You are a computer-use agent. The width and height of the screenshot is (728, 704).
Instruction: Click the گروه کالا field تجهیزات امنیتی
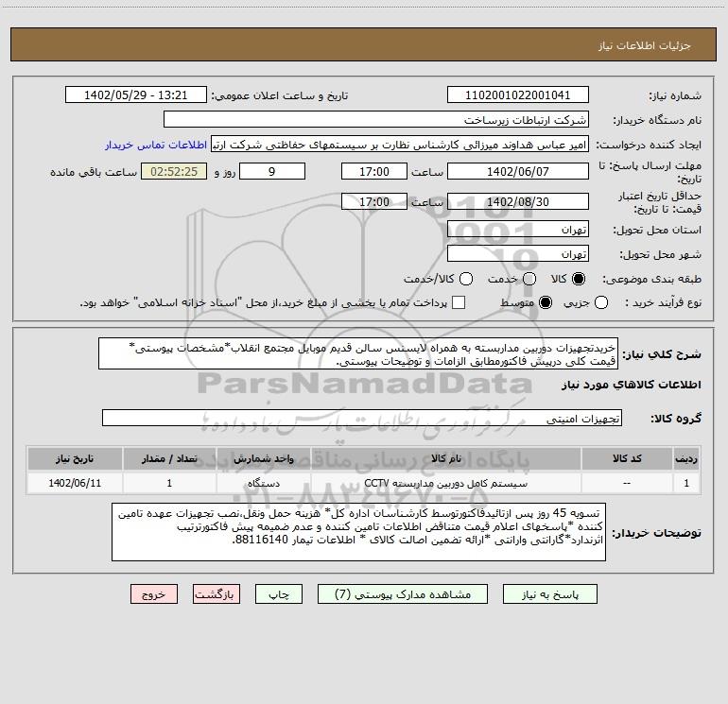(362, 418)
